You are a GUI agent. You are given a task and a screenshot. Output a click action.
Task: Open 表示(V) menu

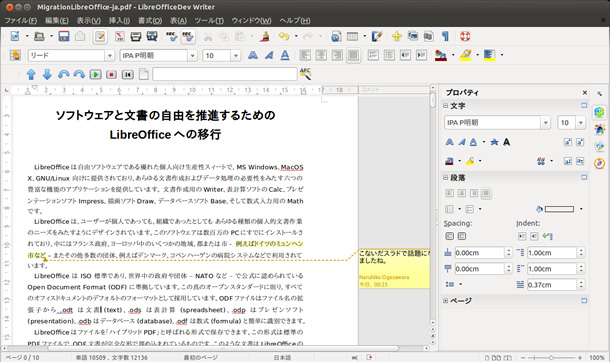tap(89, 21)
